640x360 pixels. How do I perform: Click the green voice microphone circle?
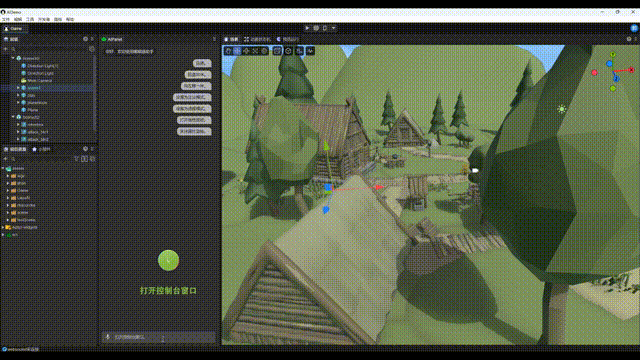tap(168, 260)
